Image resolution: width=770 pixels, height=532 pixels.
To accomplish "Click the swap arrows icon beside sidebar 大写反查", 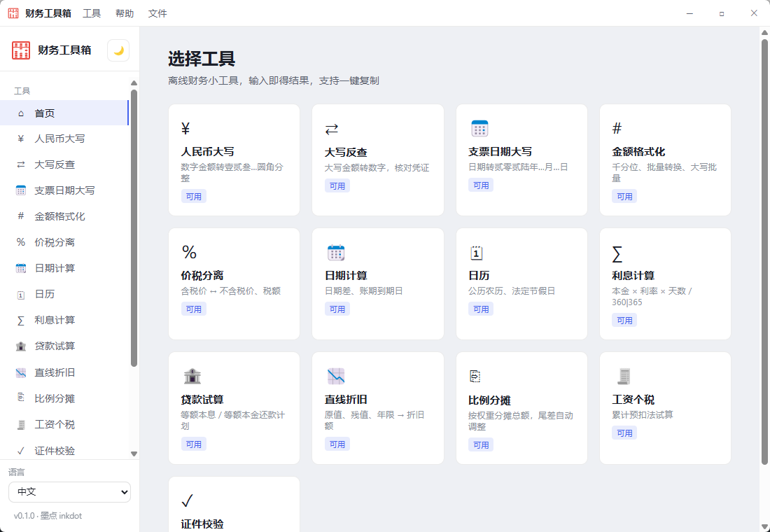I will click(20, 164).
